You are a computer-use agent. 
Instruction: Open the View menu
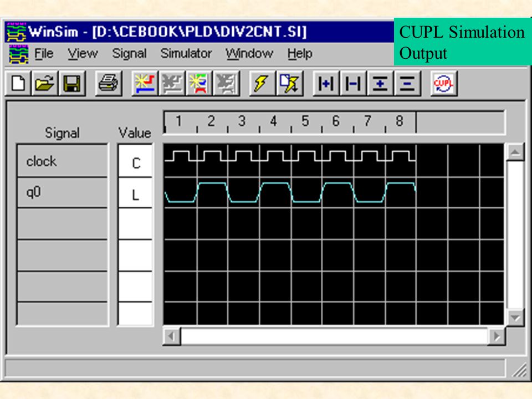(x=83, y=54)
